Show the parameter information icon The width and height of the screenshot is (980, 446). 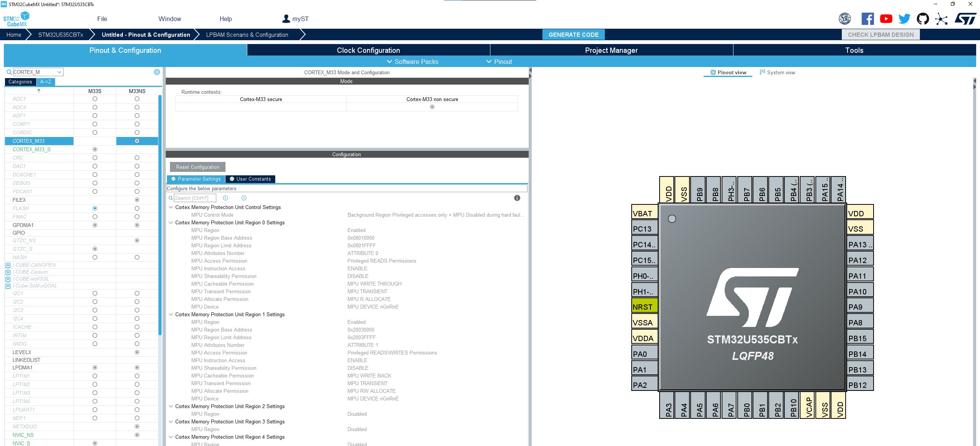pyautogui.click(x=517, y=198)
